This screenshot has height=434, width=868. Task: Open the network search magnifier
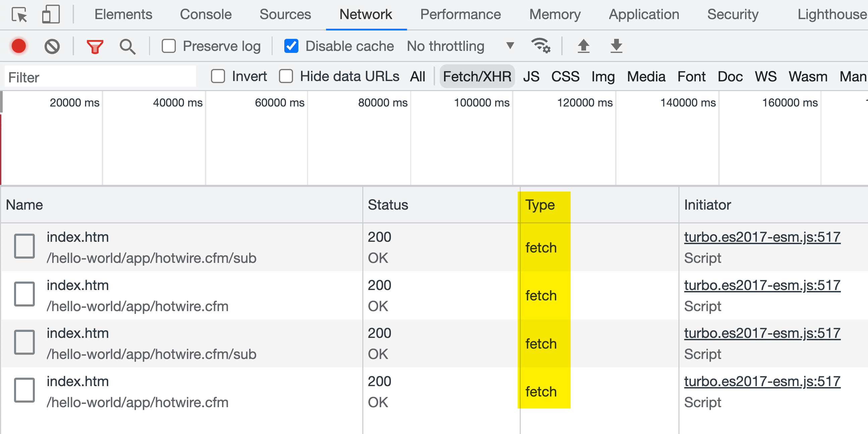coord(128,47)
